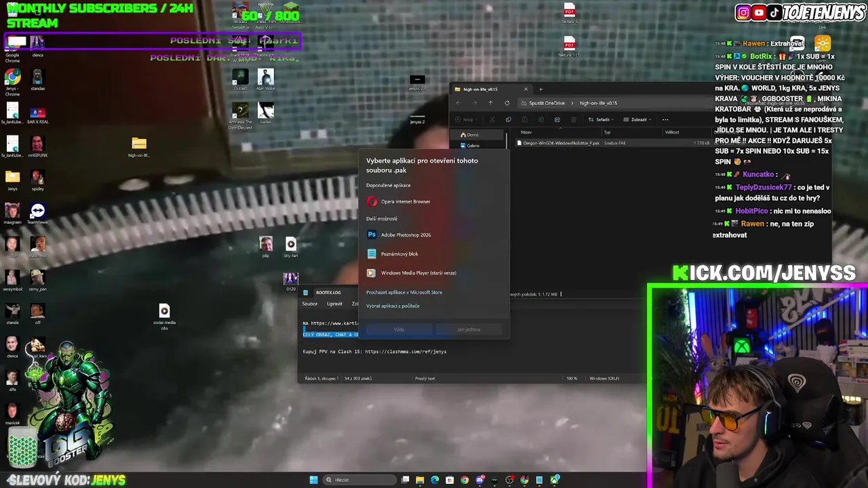Choose Opera Internet Browser to open file

[x=433, y=201]
